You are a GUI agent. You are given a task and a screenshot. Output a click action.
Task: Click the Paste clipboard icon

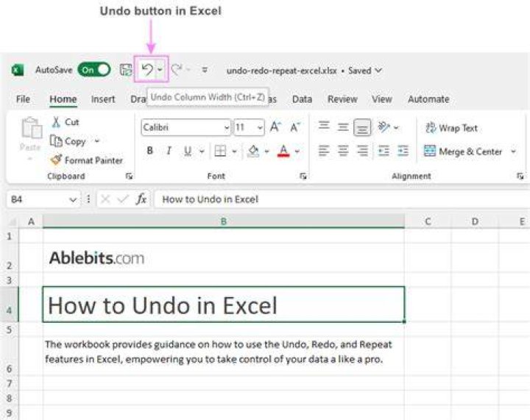pyautogui.click(x=32, y=128)
